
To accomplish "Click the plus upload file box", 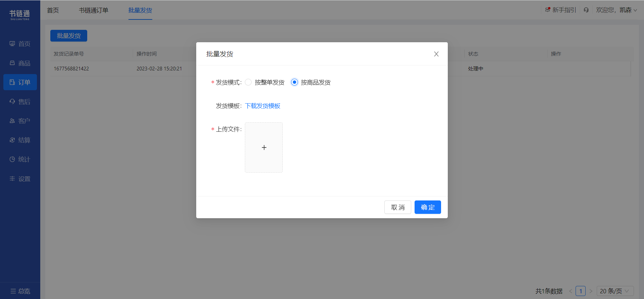I will click(x=264, y=147).
